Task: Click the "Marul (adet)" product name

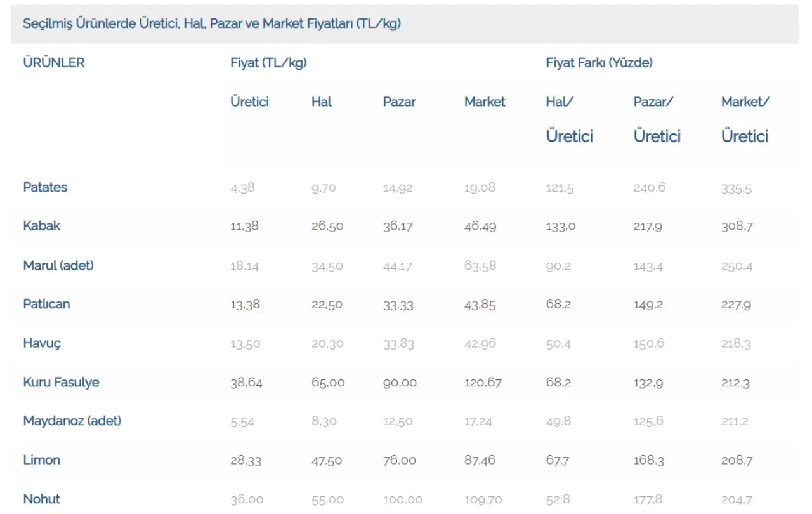Action: 58,265
